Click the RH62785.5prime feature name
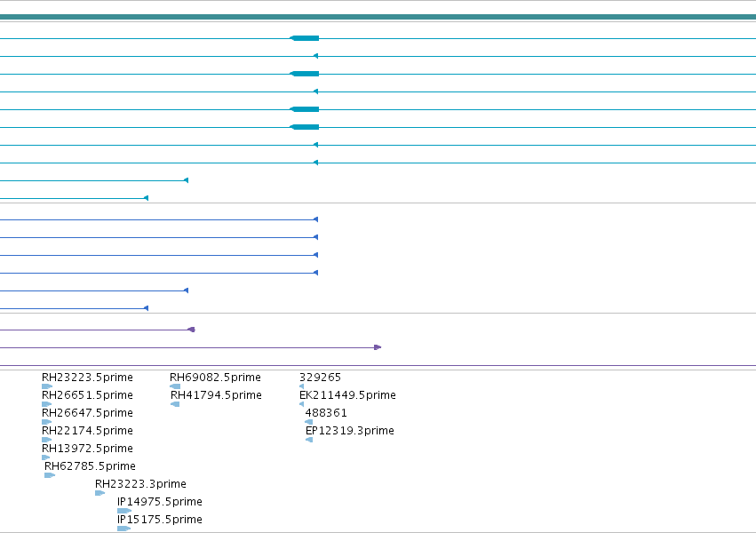This screenshot has width=756, height=533. pos(90,466)
